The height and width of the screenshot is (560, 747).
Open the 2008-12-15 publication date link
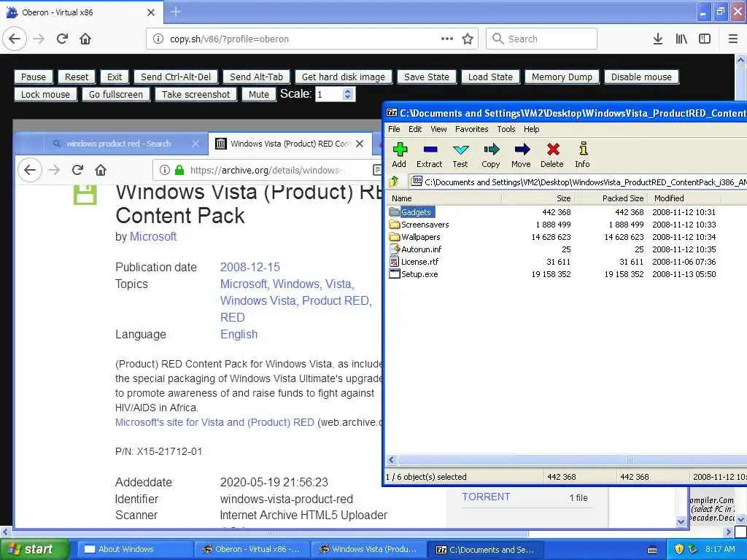250,267
